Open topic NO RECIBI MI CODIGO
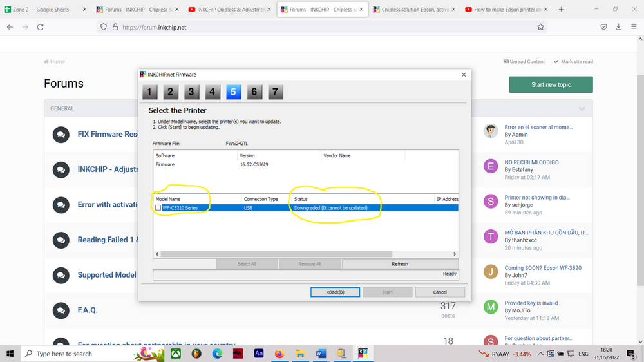 531,162
